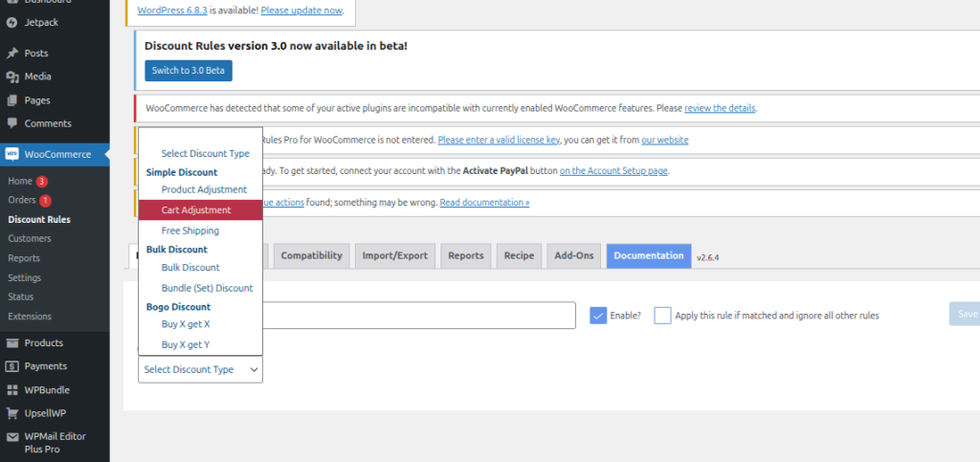This screenshot has width=980, height=462.
Task: Open the our website link
Action: [x=664, y=140]
